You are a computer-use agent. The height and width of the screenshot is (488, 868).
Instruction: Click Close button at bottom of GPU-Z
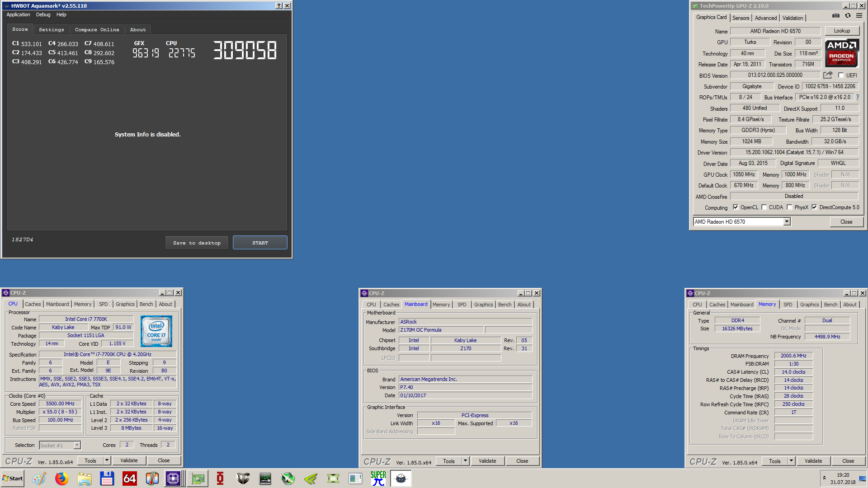point(846,222)
